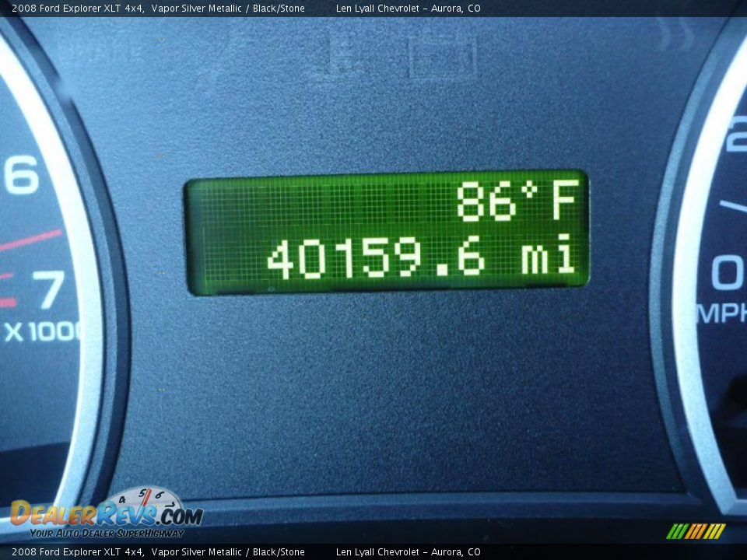Click the colored stripes icon bottom corner
Screen dimensions: 747x560
pos(696,531)
